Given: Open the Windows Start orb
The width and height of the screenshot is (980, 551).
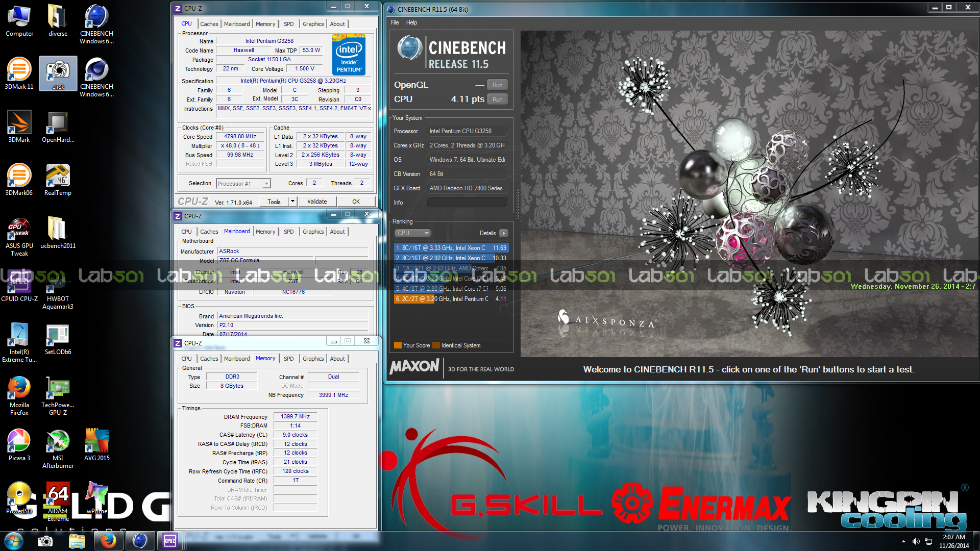Looking at the screenshot, I should coord(14,541).
